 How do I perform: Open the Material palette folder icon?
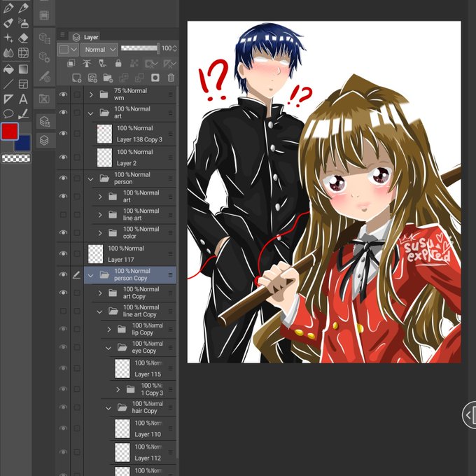coord(44,99)
